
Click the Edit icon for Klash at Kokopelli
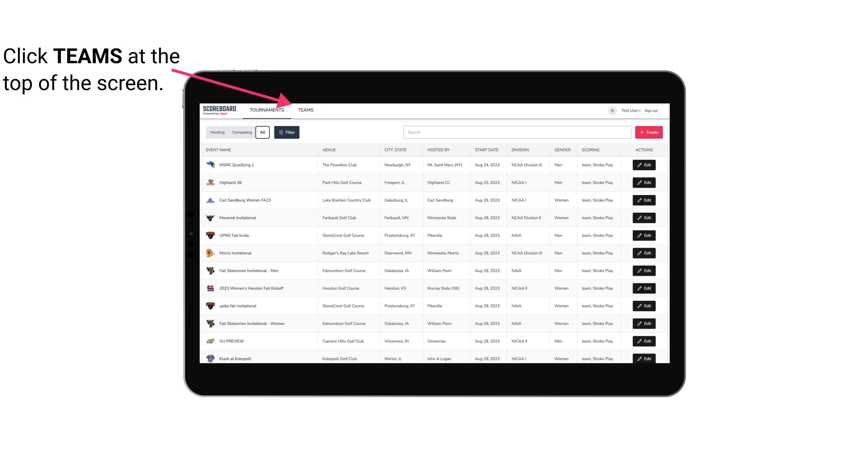tap(644, 358)
